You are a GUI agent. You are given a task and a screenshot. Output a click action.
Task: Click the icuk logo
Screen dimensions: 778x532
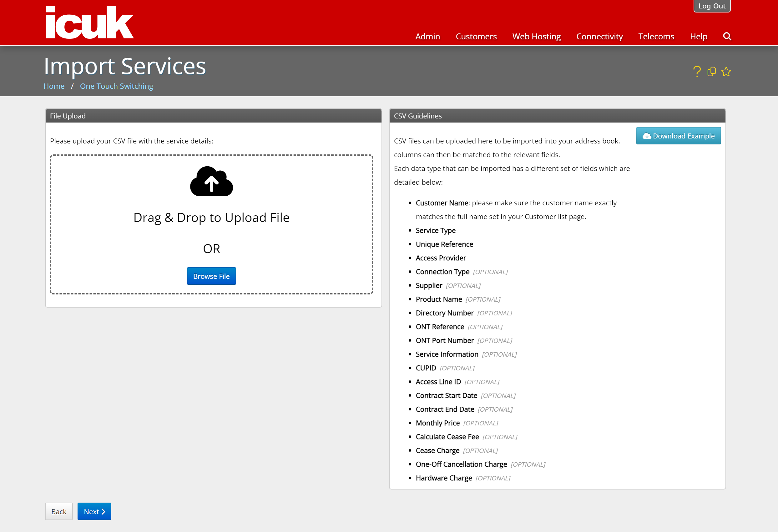(x=89, y=23)
